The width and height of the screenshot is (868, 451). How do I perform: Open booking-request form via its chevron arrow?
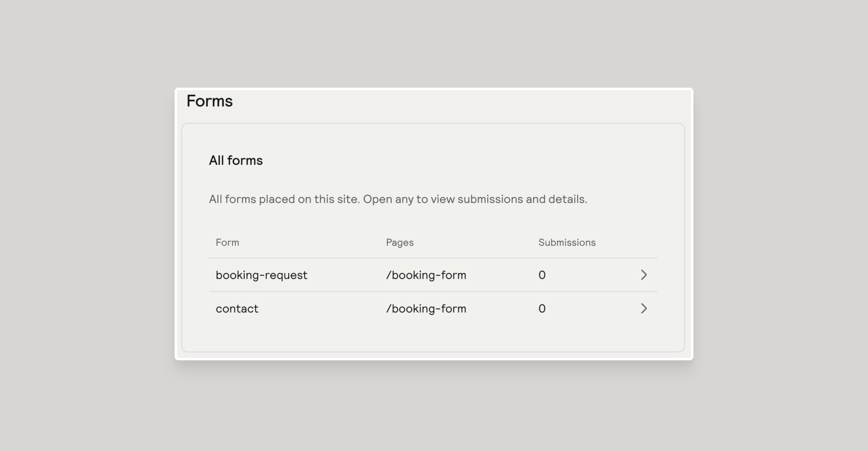(x=644, y=275)
